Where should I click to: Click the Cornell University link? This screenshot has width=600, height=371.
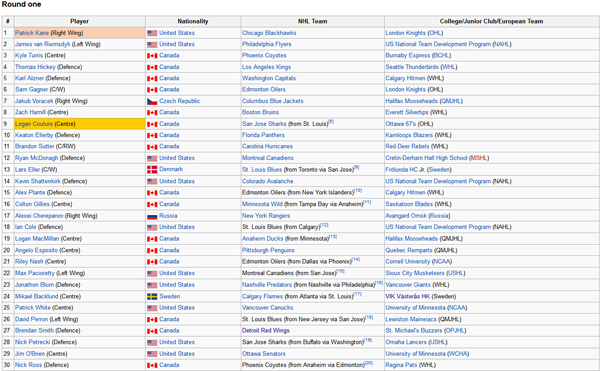[x=408, y=262]
